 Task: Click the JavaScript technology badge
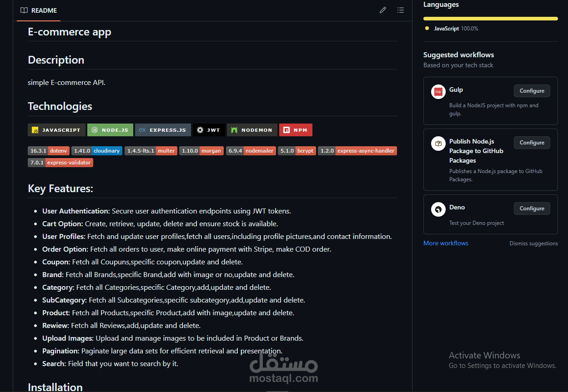(x=56, y=130)
